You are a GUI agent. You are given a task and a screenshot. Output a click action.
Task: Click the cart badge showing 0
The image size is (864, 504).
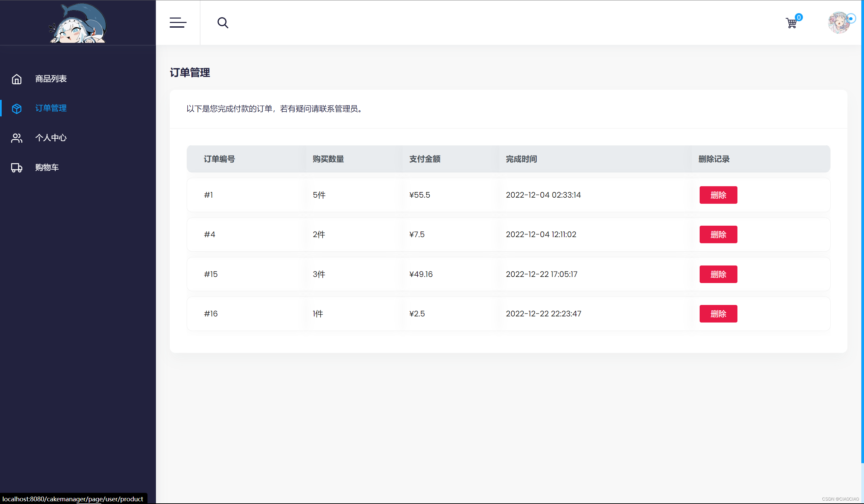pyautogui.click(x=799, y=17)
